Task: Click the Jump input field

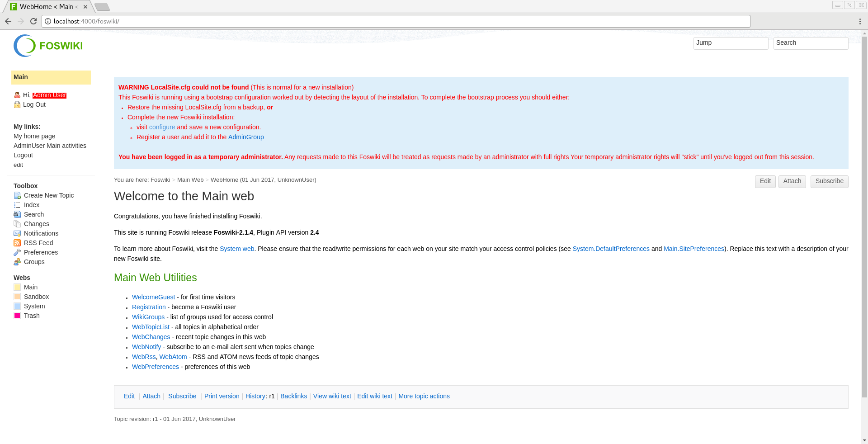Action: pos(731,43)
